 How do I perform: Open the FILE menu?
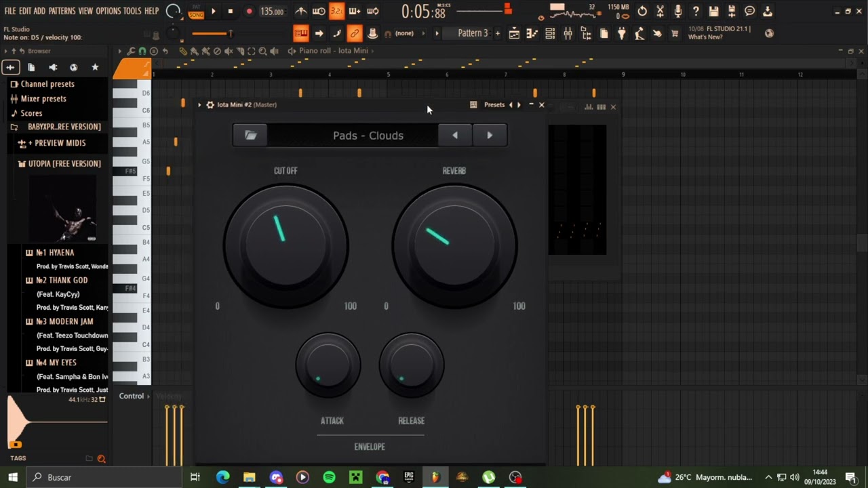(10, 11)
